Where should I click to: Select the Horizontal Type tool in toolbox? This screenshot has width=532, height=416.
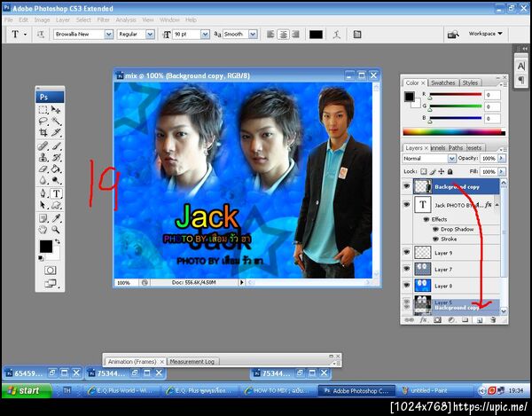57,193
